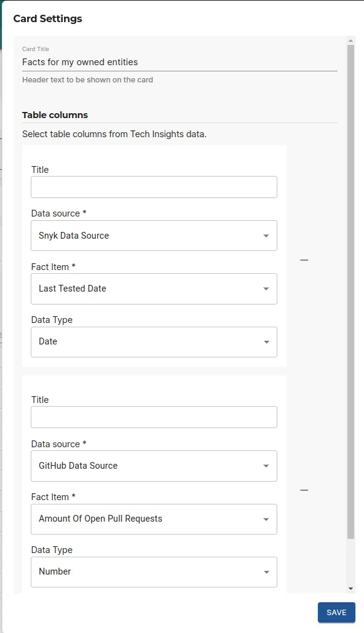Screen dimensions: 364x633
Task: Click the first column's empty Title field
Action: [154, 186]
